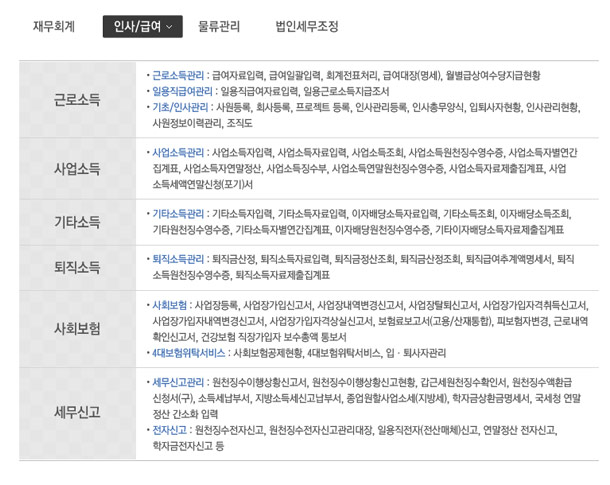Click the text 기타소득자입력
Screen dimensions: 610x485
point(242,214)
